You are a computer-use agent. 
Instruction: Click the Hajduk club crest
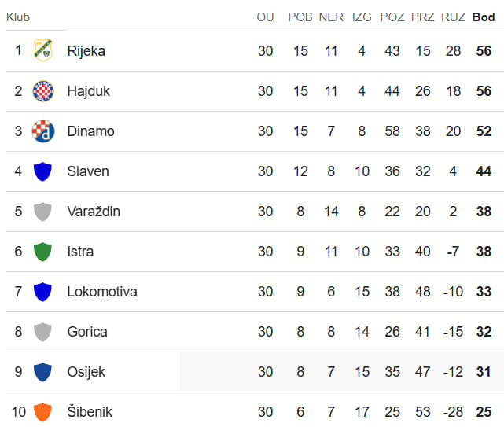click(43, 91)
